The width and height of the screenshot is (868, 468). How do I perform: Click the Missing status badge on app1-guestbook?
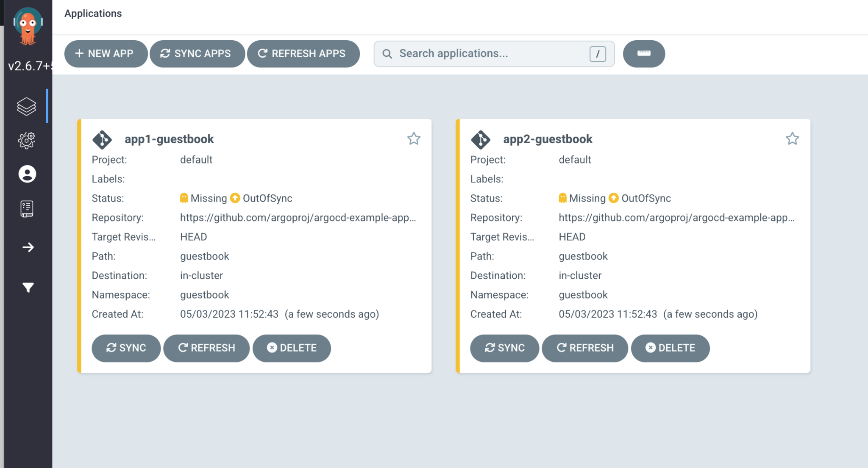click(203, 198)
